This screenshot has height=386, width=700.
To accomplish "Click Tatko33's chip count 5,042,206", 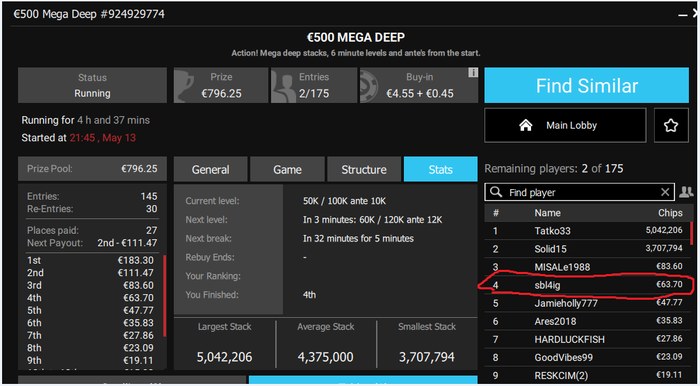I will pos(664,230).
